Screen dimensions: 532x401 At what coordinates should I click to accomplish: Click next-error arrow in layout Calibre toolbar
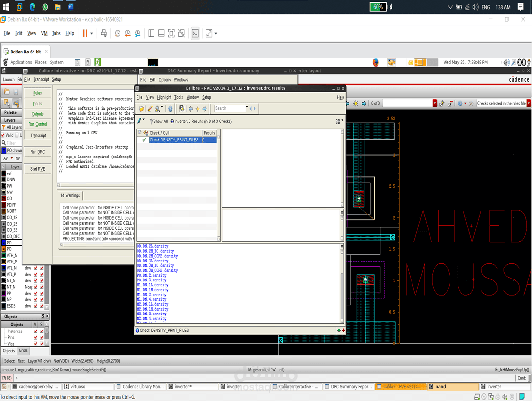coord(364,103)
